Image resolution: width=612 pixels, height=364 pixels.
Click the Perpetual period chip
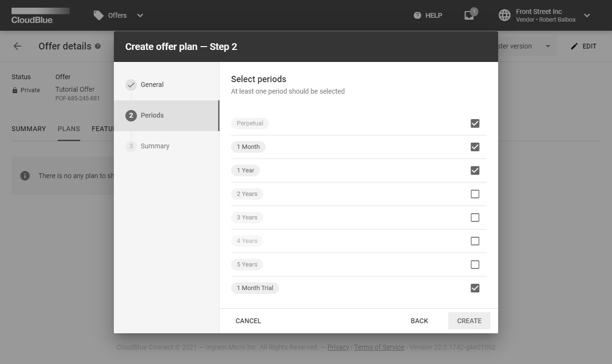point(250,123)
